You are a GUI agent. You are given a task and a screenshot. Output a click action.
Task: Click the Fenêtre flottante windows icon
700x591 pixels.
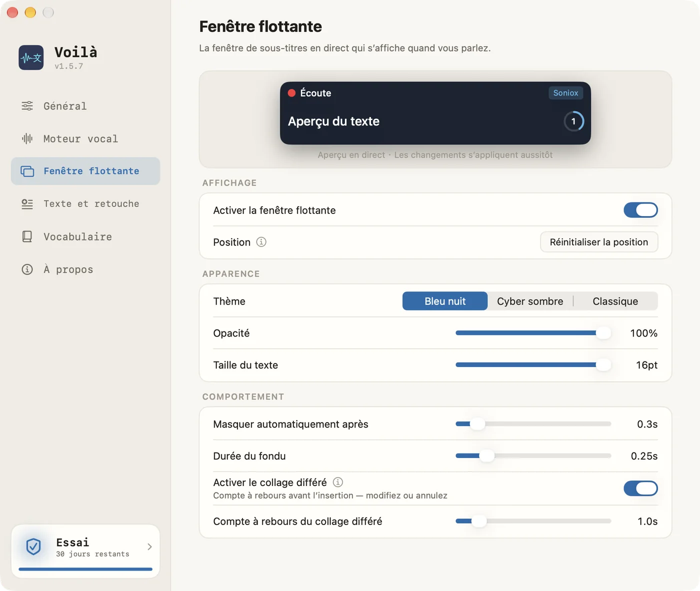coord(27,171)
